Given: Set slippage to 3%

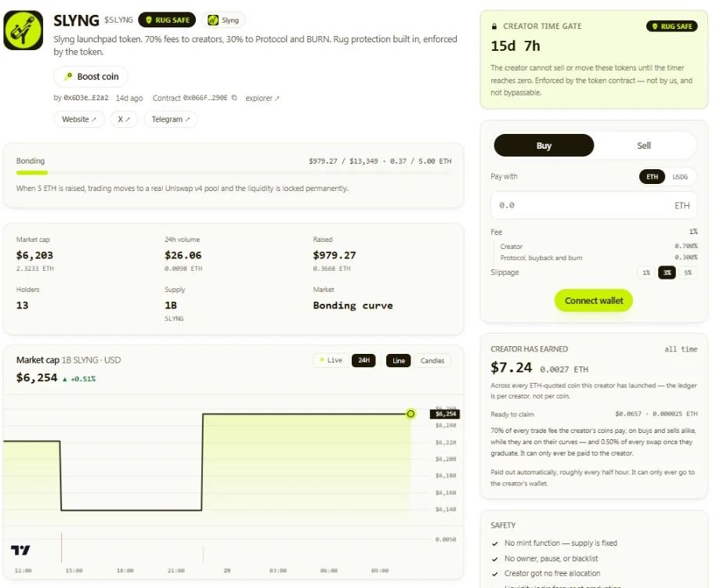Looking at the screenshot, I should point(667,272).
